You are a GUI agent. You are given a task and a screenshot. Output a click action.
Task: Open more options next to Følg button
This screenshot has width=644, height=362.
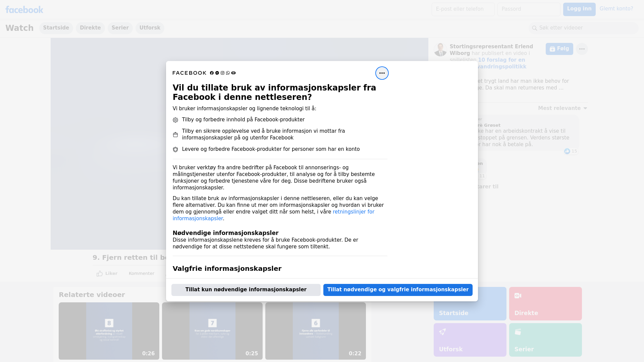click(x=582, y=49)
